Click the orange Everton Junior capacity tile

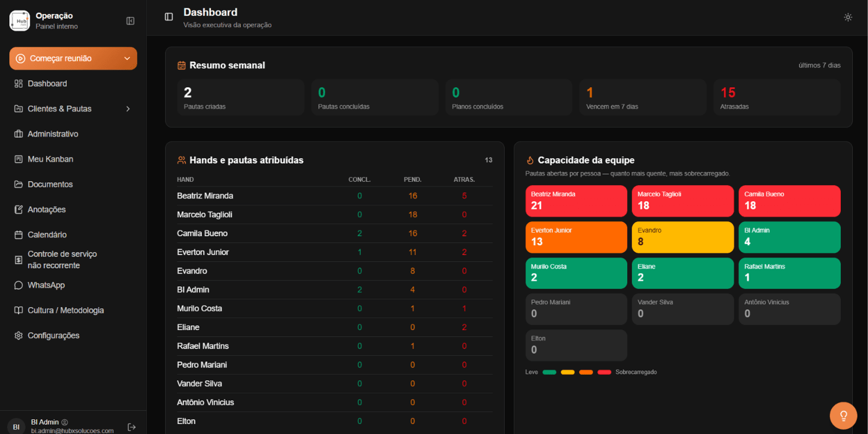pos(576,237)
